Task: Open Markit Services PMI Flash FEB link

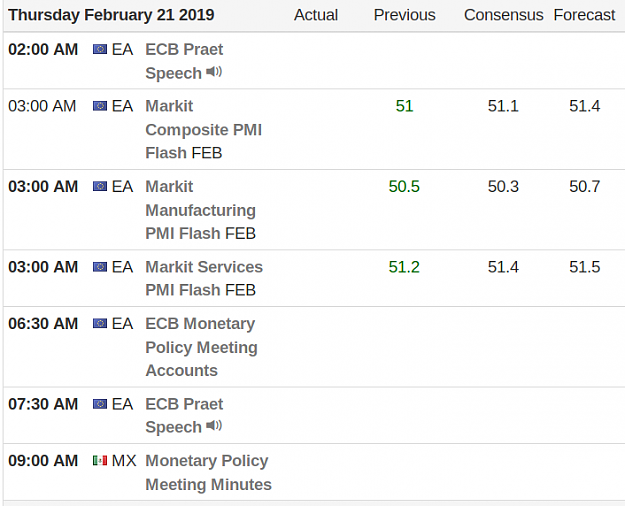Action: (204, 278)
